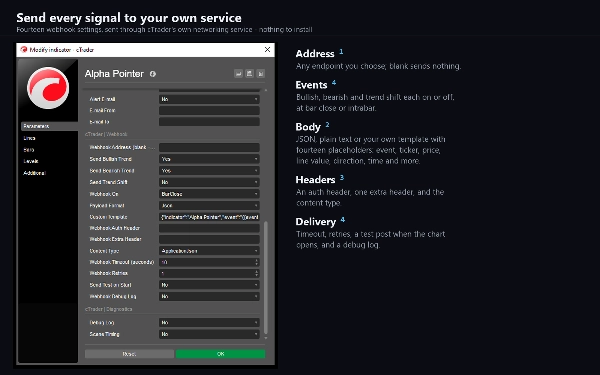
Task: Click the Webhook Auth Header field
Action: tap(209, 228)
